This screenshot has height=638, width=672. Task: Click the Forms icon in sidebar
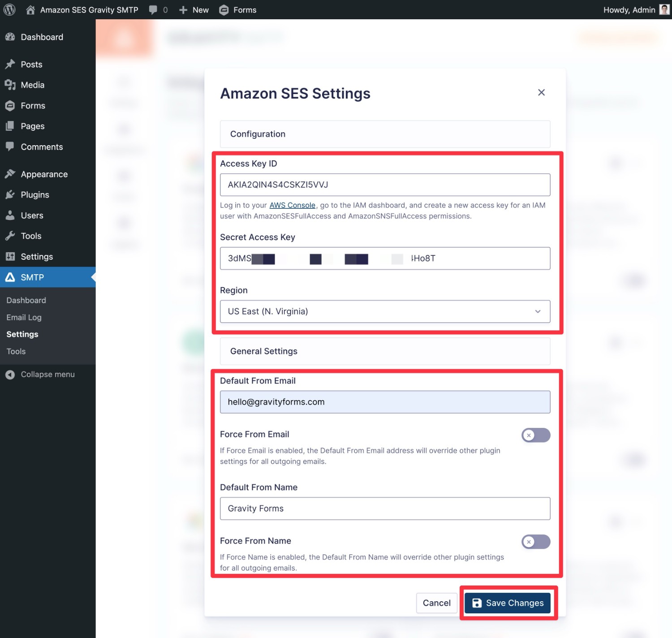point(10,106)
